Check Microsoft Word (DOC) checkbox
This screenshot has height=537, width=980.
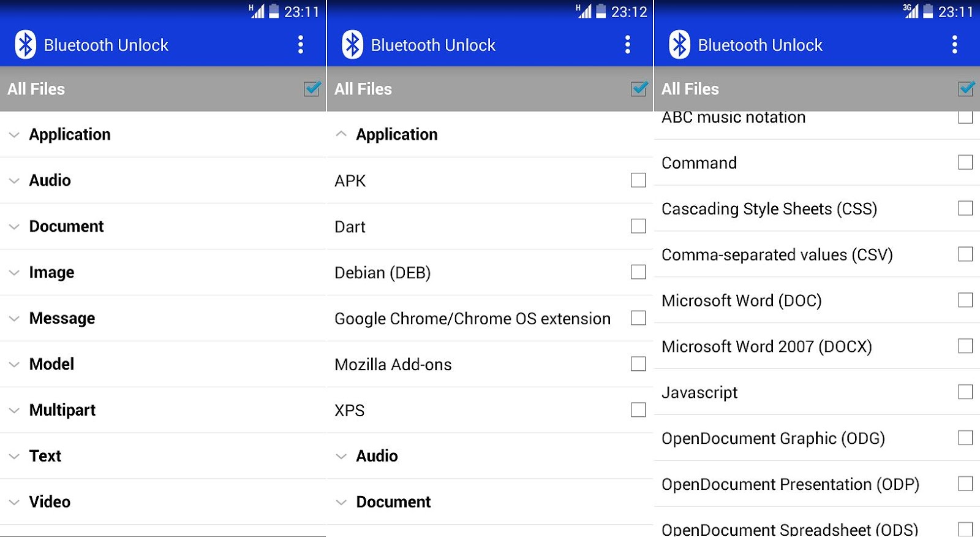[965, 300]
